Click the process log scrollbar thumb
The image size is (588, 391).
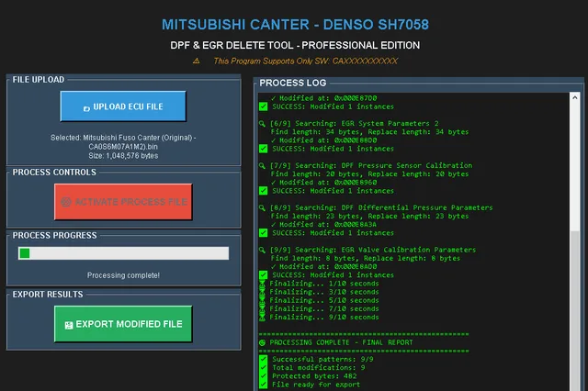[x=574, y=311]
